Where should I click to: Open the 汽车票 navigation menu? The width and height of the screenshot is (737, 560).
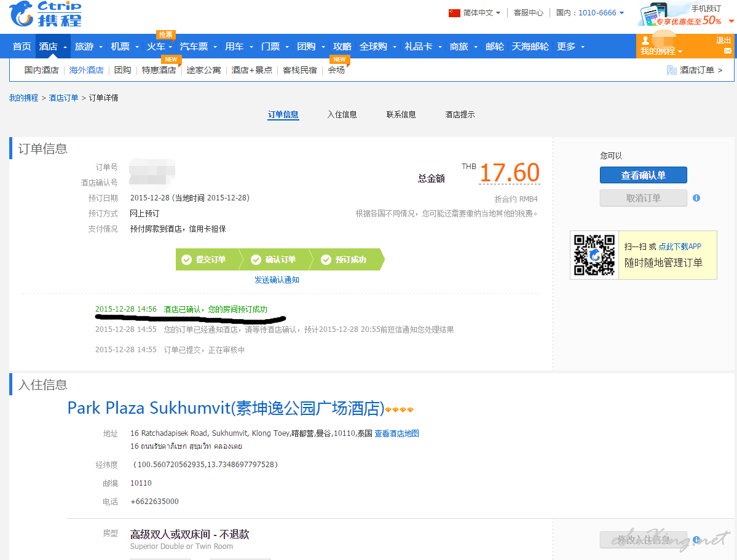(198, 47)
